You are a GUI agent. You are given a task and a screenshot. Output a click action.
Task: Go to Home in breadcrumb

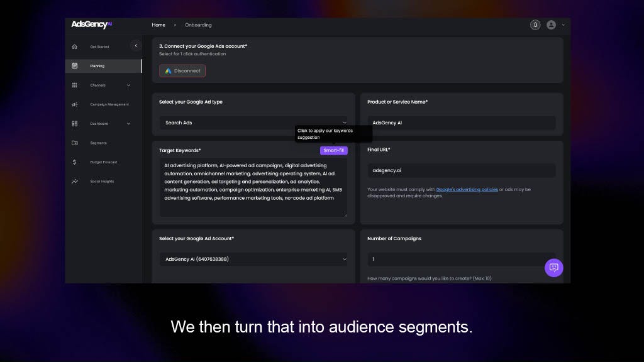[158, 25]
